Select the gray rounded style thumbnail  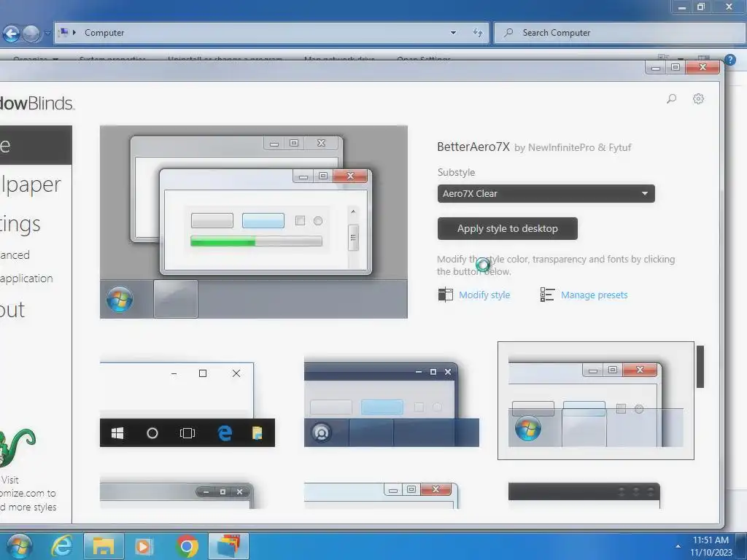[177, 495]
